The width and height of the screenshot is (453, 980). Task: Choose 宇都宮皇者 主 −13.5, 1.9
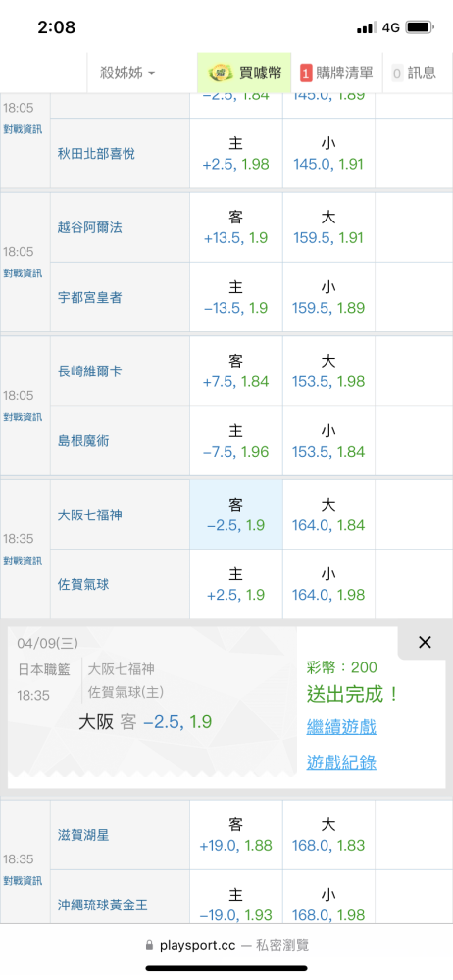pyautogui.click(x=236, y=297)
